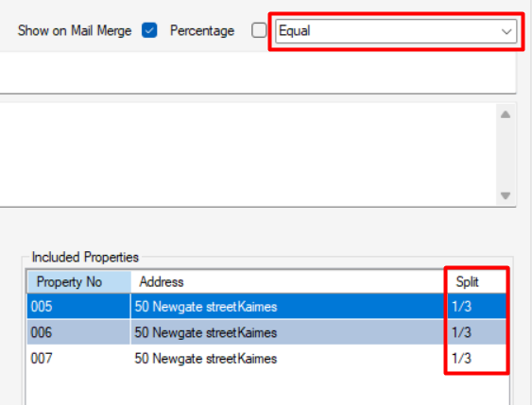
Task: Click the scroll down arrow in the text area
Action: tap(506, 195)
